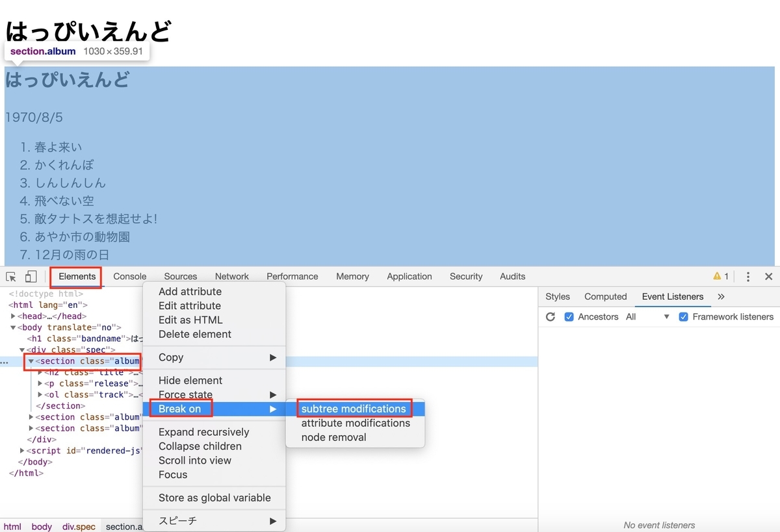
Task: Open the All listener type dropdown
Action: (647, 317)
